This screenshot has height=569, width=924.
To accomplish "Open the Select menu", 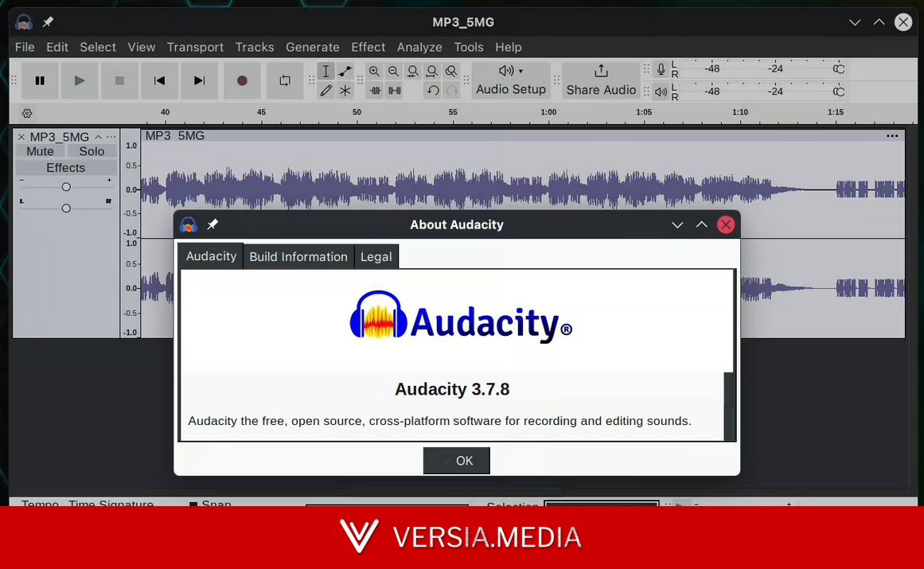I will tap(98, 47).
